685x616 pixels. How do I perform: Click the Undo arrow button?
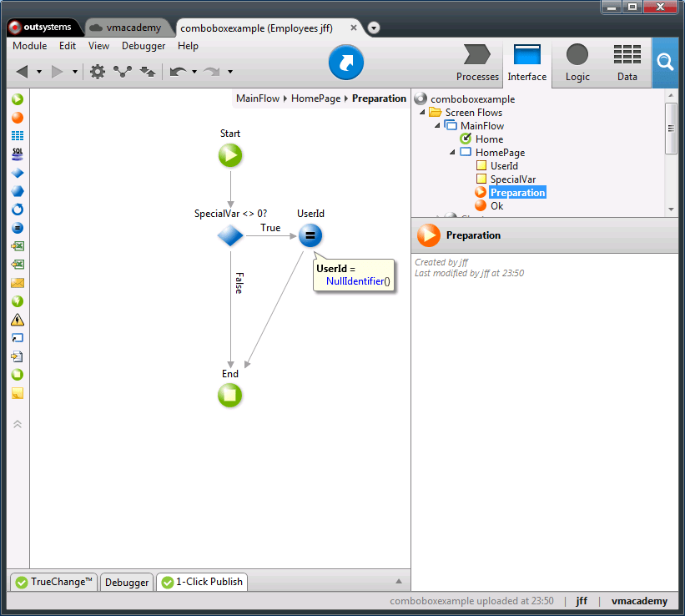pos(179,71)
